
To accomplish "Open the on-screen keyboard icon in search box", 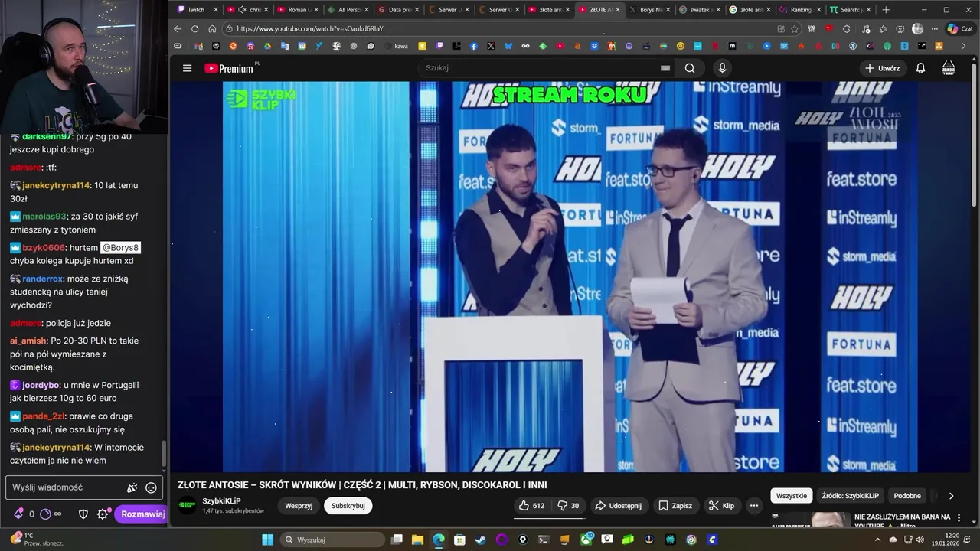I will 665,68.
